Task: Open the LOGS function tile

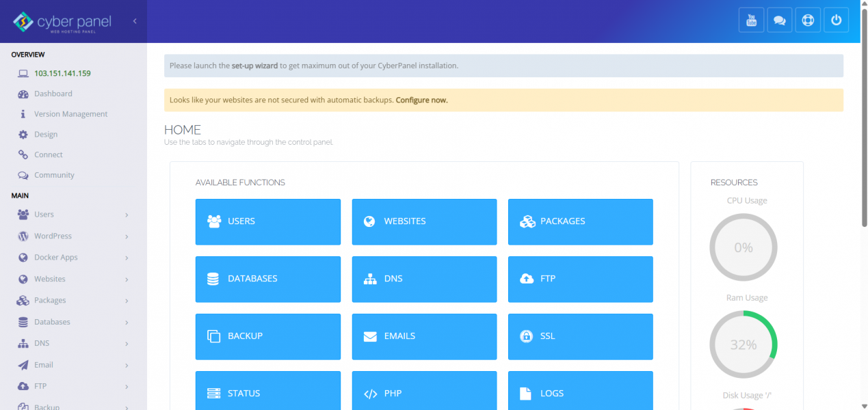Action: (x=581, y=391)
